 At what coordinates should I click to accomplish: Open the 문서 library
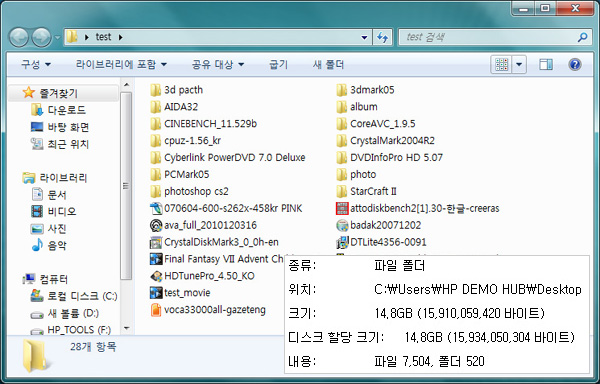click(57, 195)
